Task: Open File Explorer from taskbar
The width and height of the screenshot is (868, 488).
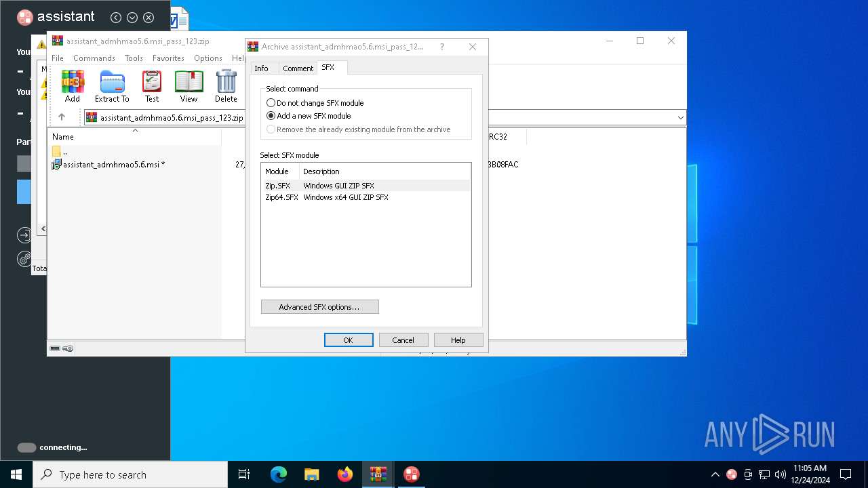Action: point(312,474)
